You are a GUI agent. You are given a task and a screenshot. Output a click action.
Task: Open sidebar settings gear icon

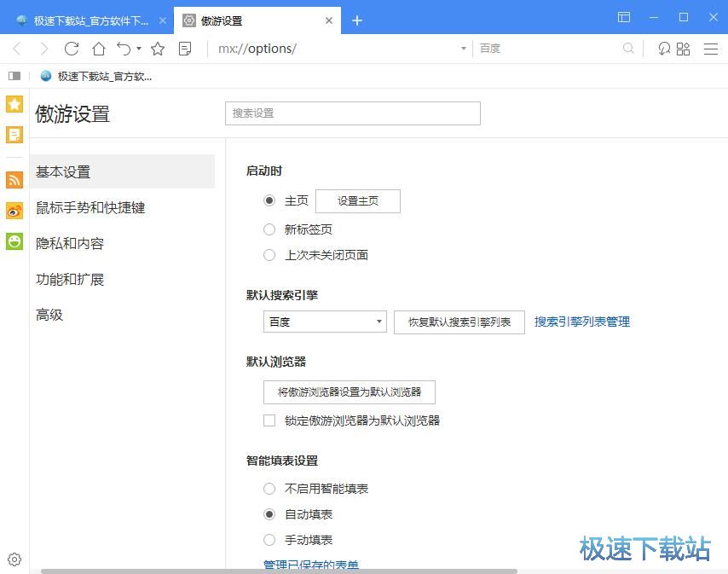pyautogui.click(x=14, y=560)
